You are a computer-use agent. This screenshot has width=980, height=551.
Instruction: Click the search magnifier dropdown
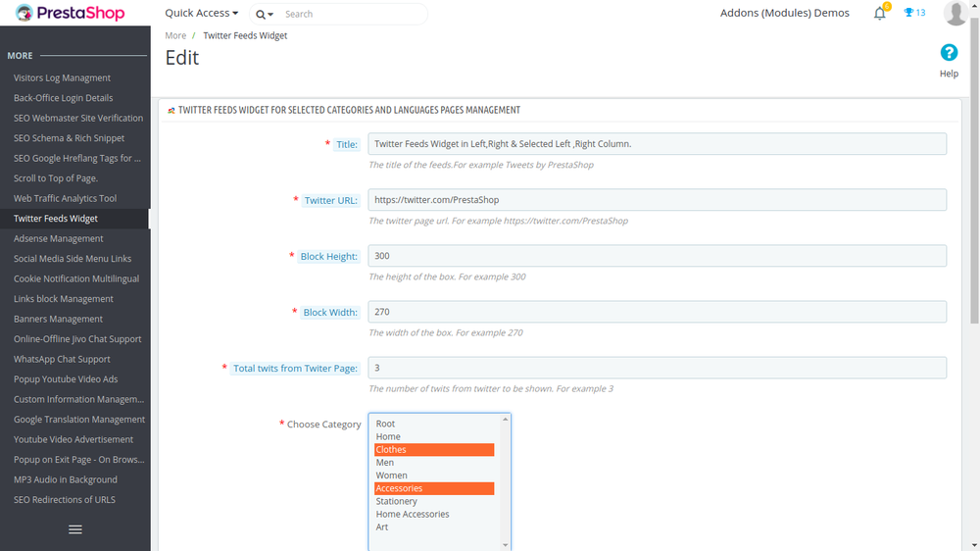(265, 15)
